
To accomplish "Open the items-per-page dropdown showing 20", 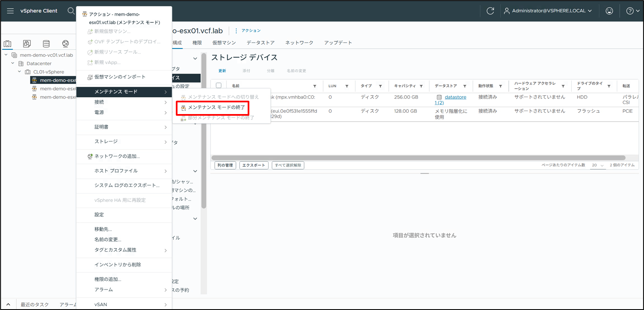I will click(597, 165).
